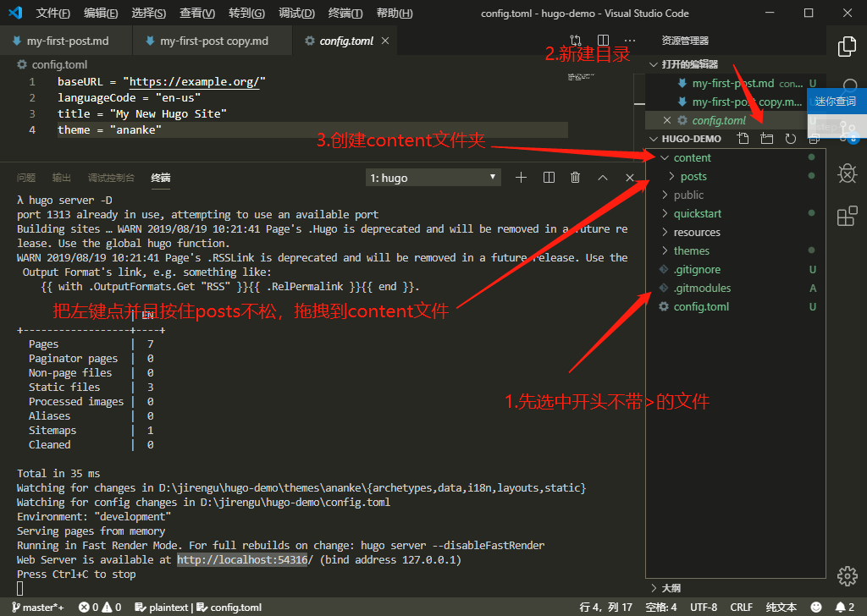Change line endings via CRLF in the status bar

click(x=742, y=608)
